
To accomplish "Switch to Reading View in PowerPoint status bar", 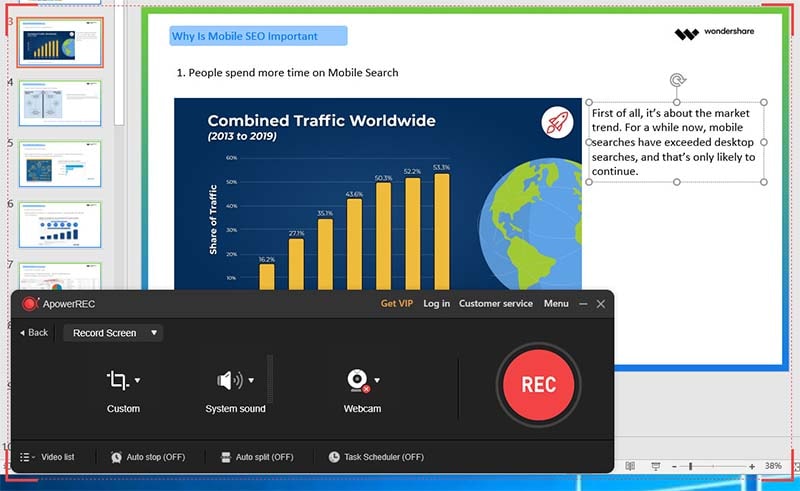I will [x=630, y=466].
